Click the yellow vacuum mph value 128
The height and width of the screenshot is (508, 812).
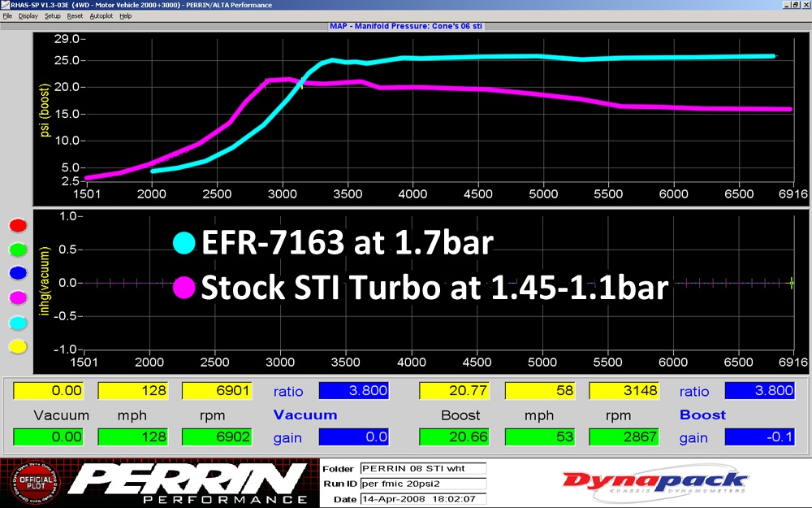coord(133,390)
